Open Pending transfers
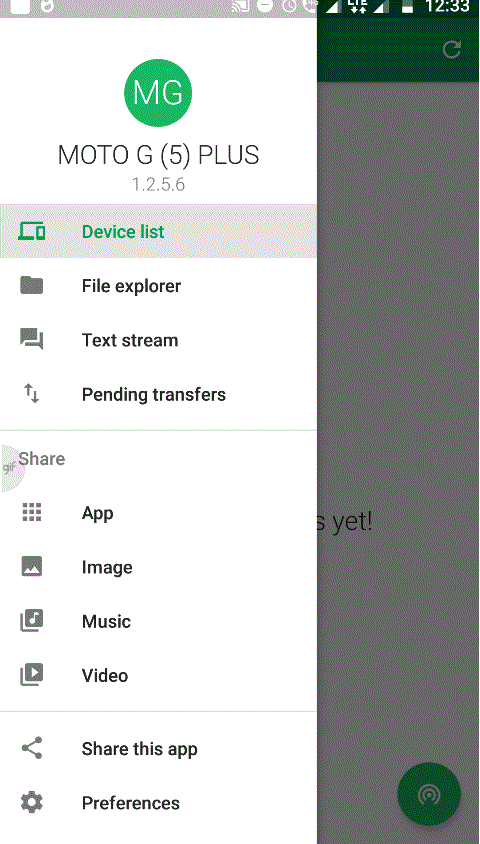The width and height of the screenshot is (480, 844). point(158,395)
